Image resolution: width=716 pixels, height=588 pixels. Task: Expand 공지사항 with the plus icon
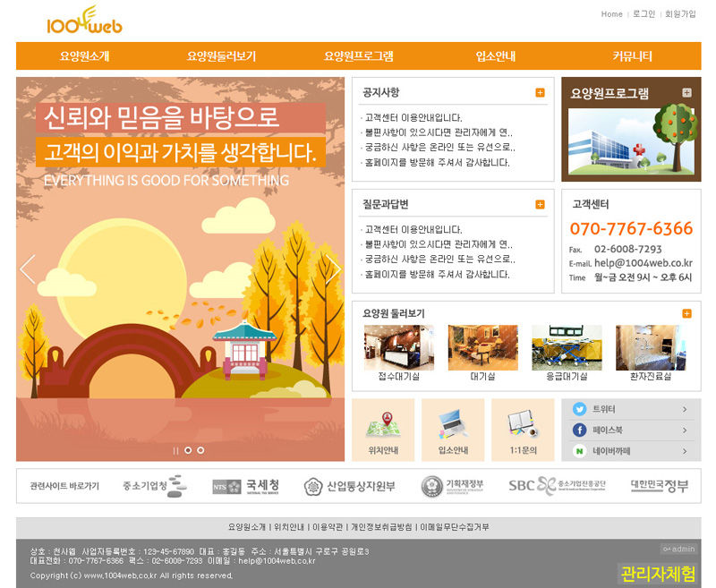[x=540, y=93]
